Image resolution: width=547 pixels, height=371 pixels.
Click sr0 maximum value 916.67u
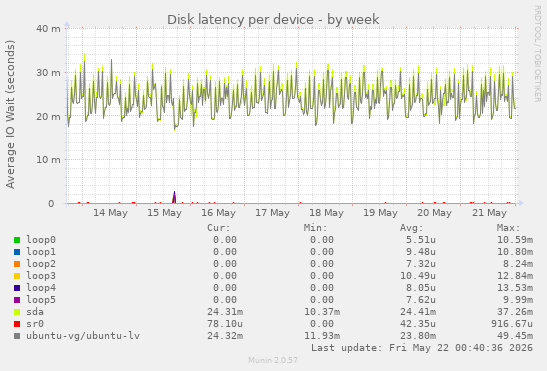512,324
